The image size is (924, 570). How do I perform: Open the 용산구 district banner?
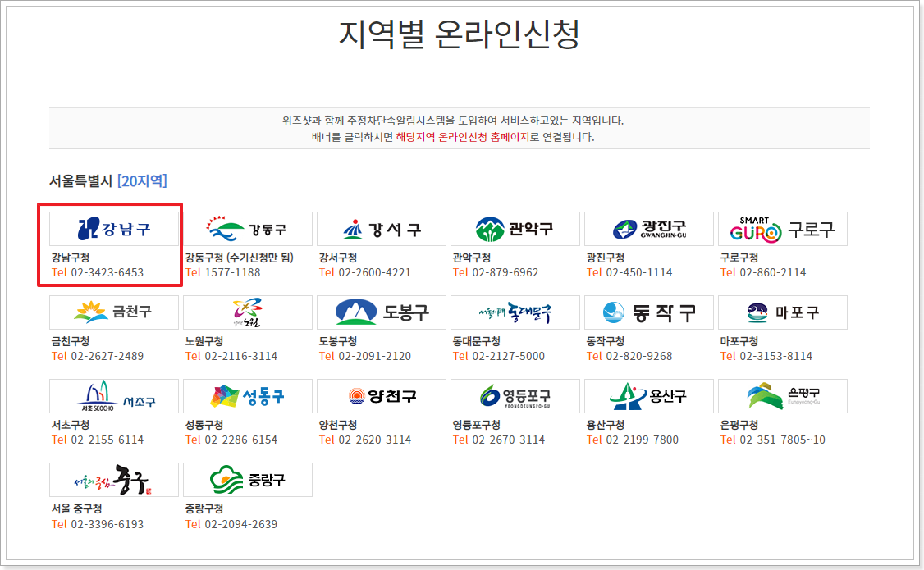point(649,396)
